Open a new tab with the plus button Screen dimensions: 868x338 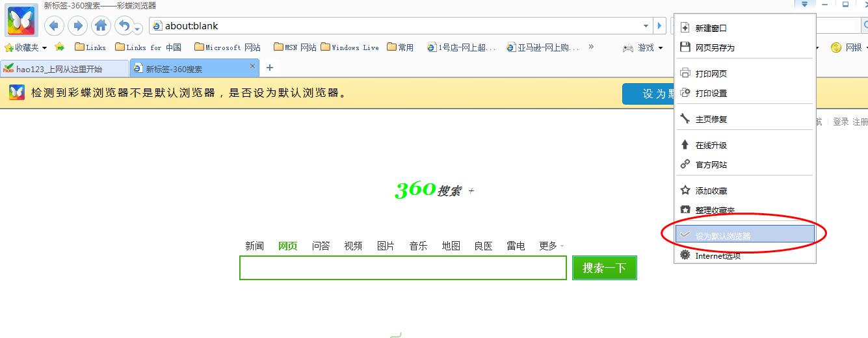click(270, 68)
